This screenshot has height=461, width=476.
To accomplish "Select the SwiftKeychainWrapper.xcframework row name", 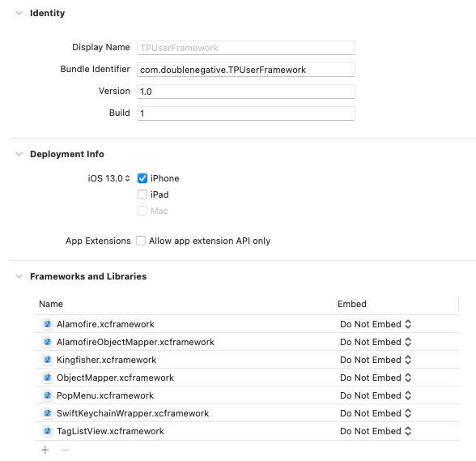I will [x=133, y=413].
